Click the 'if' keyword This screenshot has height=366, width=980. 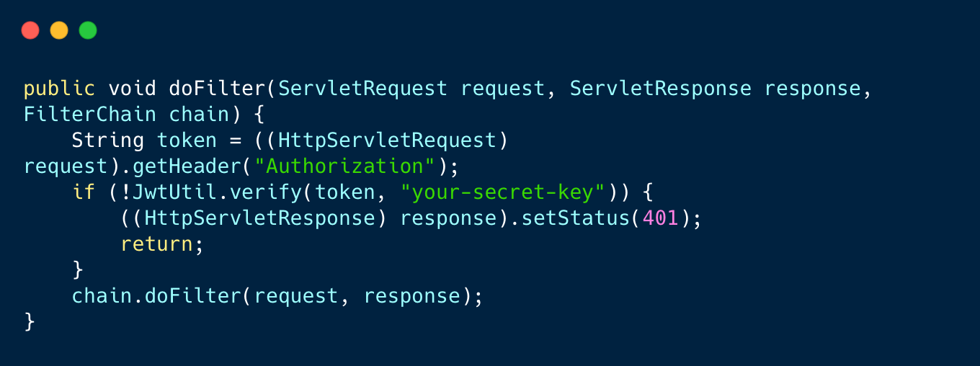[84, 192]
